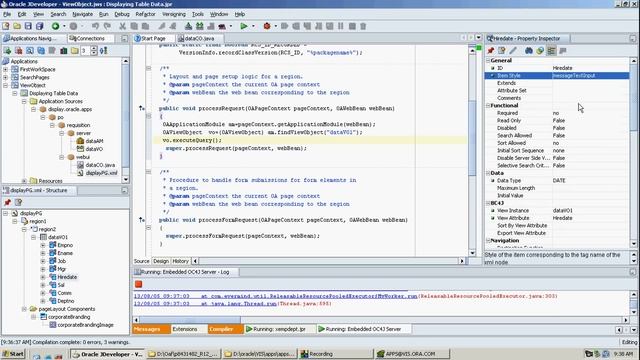Click the Windows Start button
This screenshot has width=640, height=360.
tap(13, 354)
